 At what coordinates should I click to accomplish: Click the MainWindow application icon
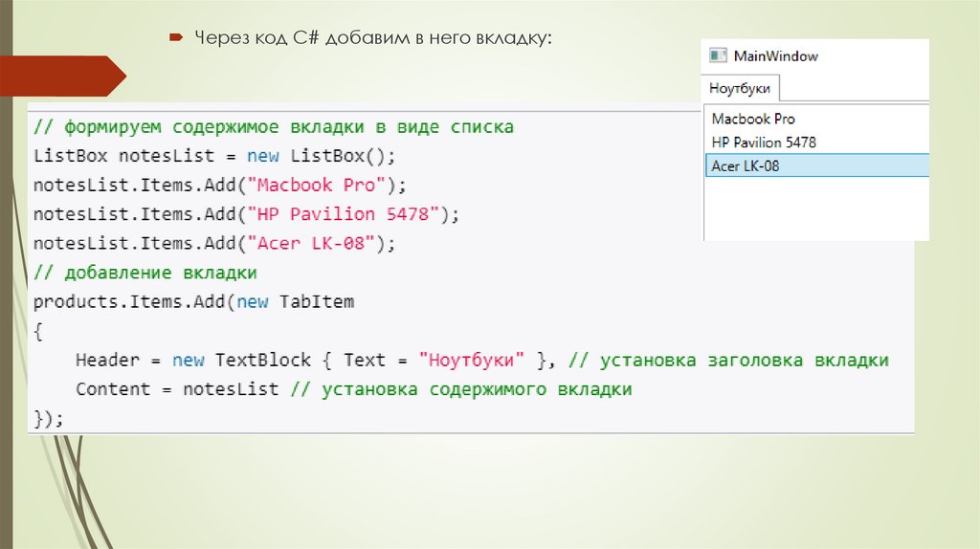pos(718,55)
